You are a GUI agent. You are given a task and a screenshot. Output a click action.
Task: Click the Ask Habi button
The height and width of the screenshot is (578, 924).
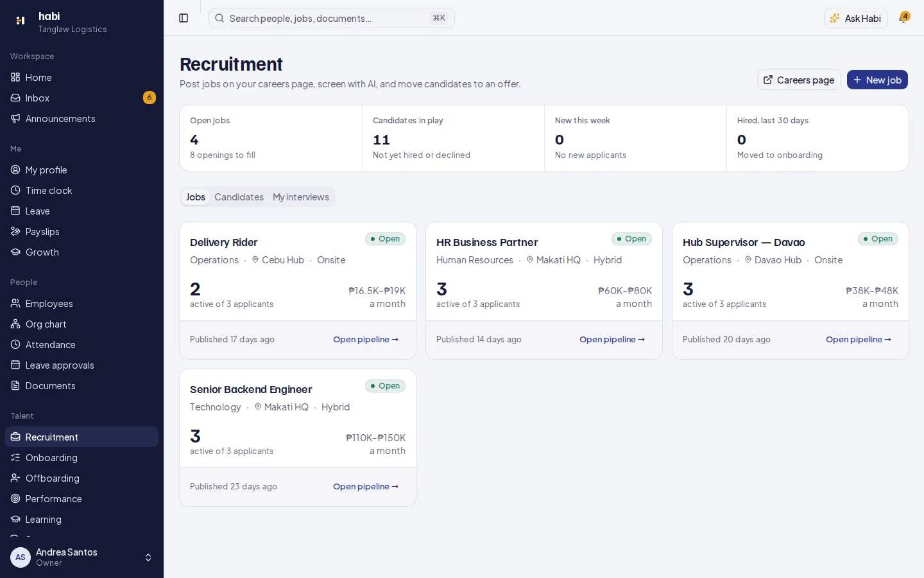click(856, 18)
